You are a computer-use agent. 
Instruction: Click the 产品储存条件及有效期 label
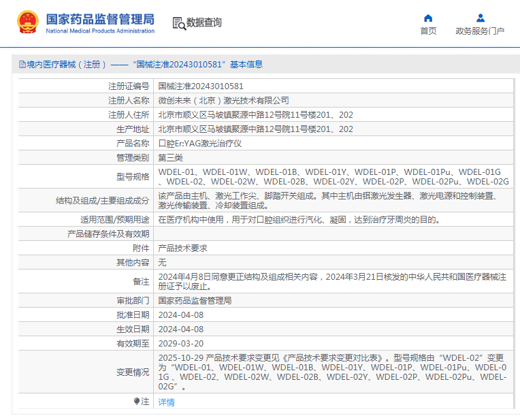click(108, 234)
